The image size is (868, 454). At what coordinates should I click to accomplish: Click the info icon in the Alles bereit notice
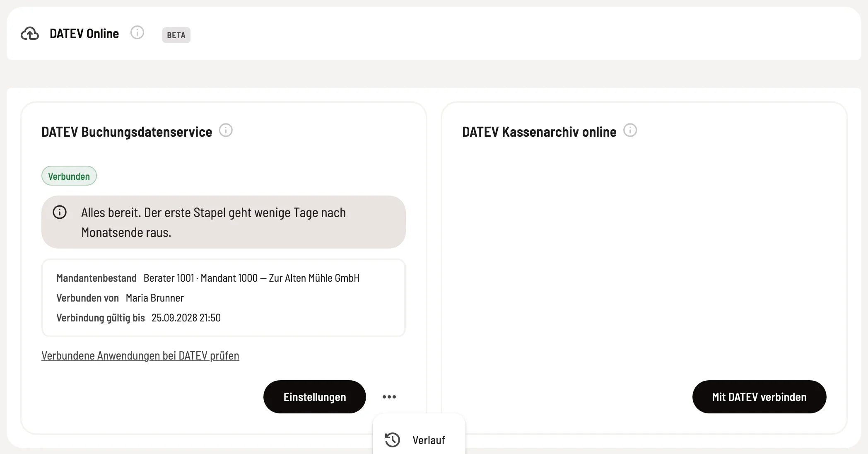point(60,213)
